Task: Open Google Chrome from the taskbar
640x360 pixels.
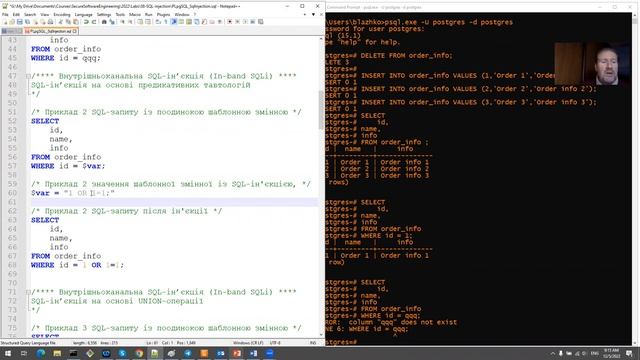Action: 139,353
